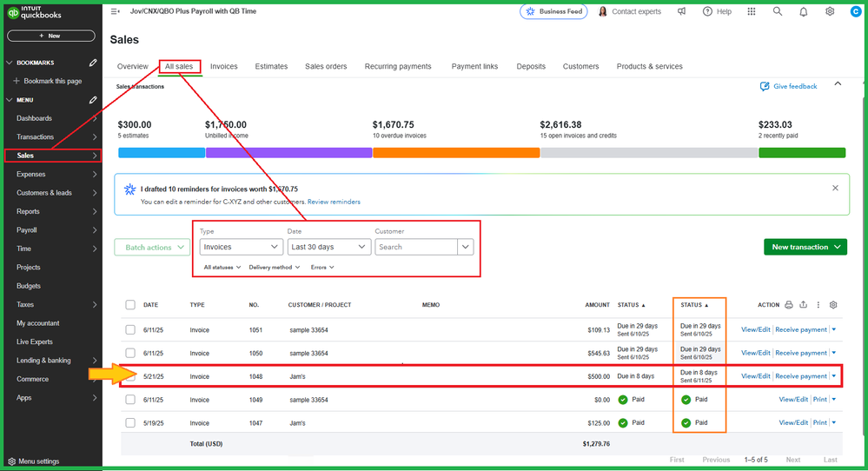Open table more options kebab icon
Viewport: 868px width, 471px height.
pos(818,304)
